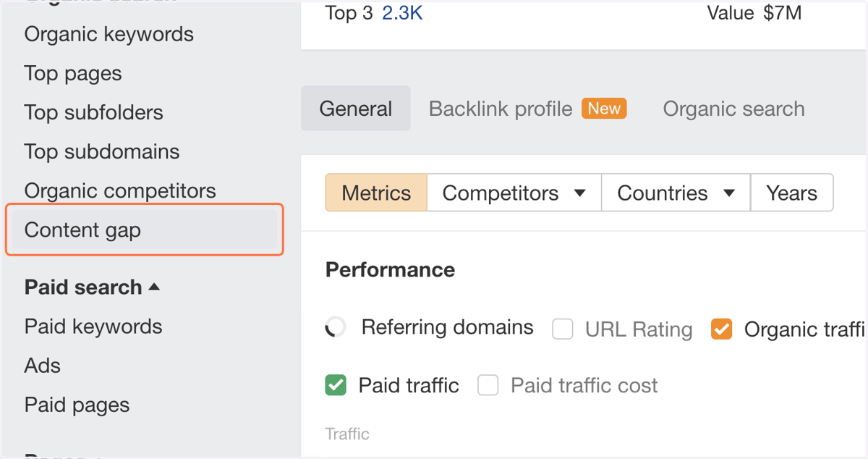Select the Years view
This screenshot has width=868, height=459.
coord(792,193)
